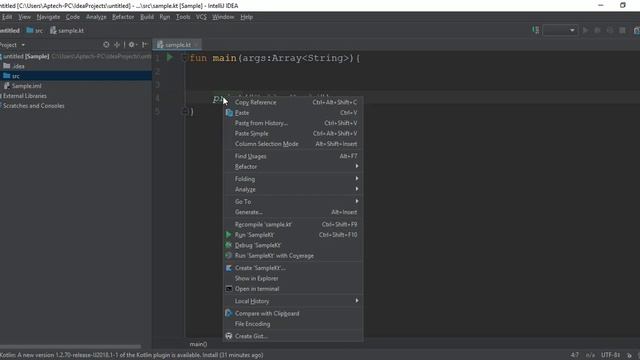
Task: Click the green Run 'SampleKt' icon
Action: (229, 235)
